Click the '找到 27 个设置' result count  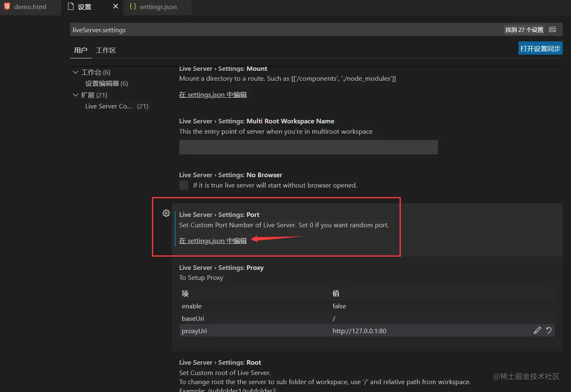pyautogui.click(x=524, y=30)
